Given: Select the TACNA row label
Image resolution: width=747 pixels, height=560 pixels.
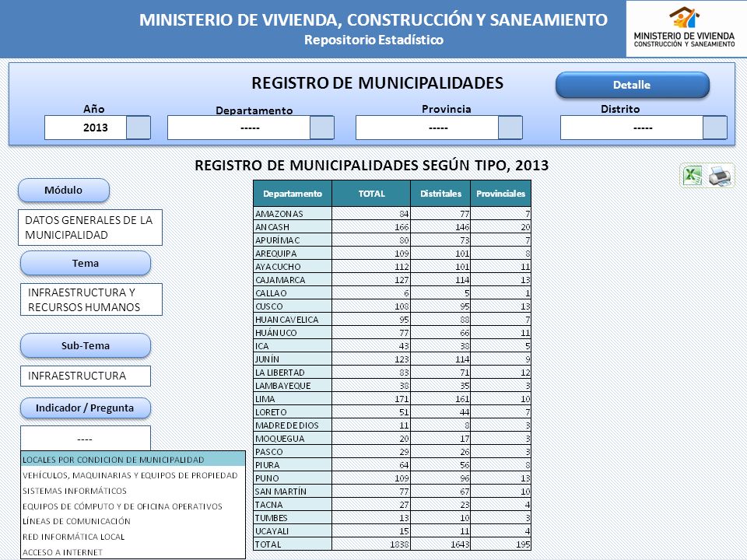Looking at the screenshot, I should click(269, 506).
